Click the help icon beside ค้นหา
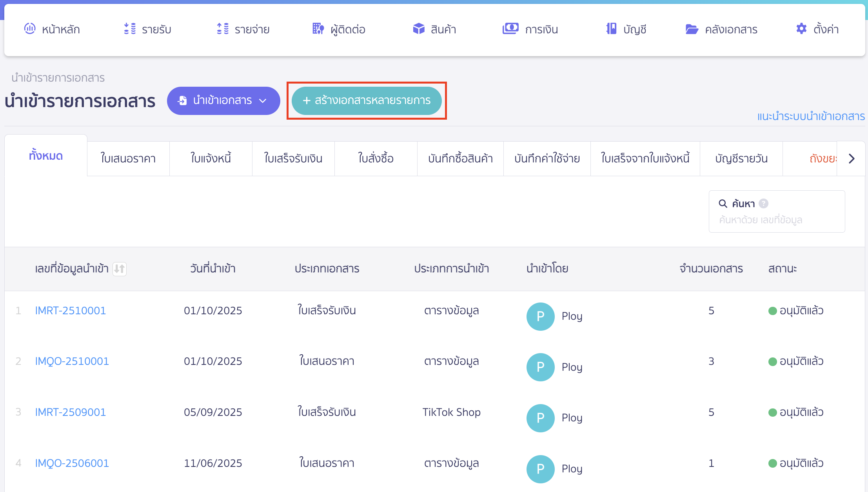This screenshot has height=492, width=868. (763, 203)
